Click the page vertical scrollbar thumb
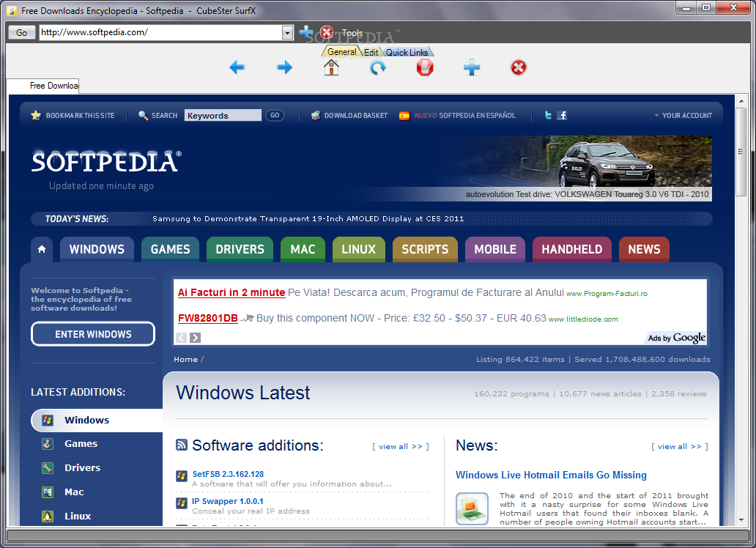This screenshot has height=548, width=756. (x=741, y=152)
